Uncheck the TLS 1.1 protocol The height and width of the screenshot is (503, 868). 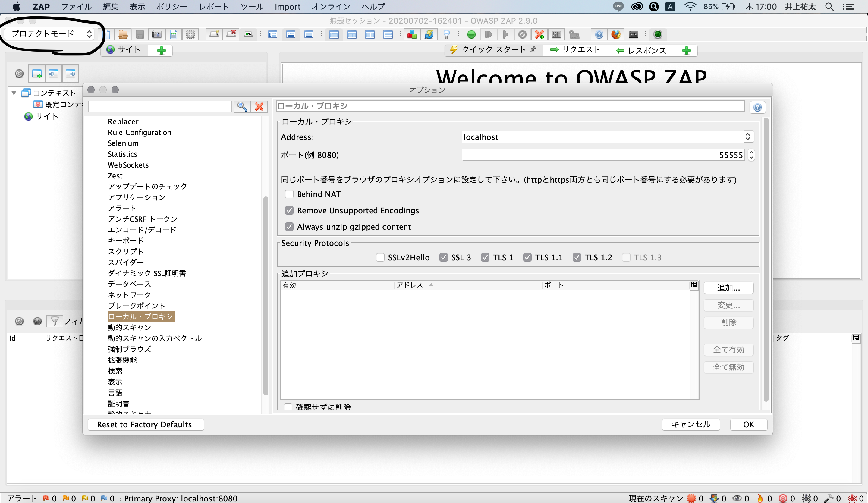pos(527,257)
